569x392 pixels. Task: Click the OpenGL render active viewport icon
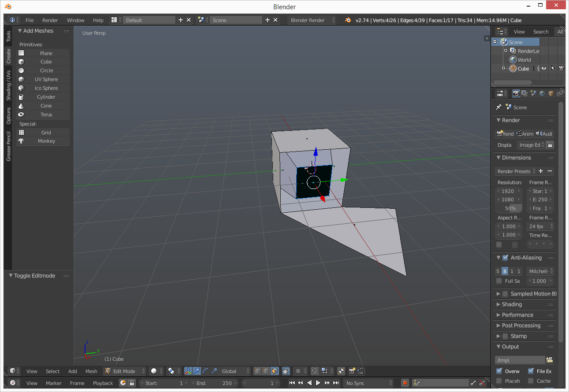click(x=352, y=371)
